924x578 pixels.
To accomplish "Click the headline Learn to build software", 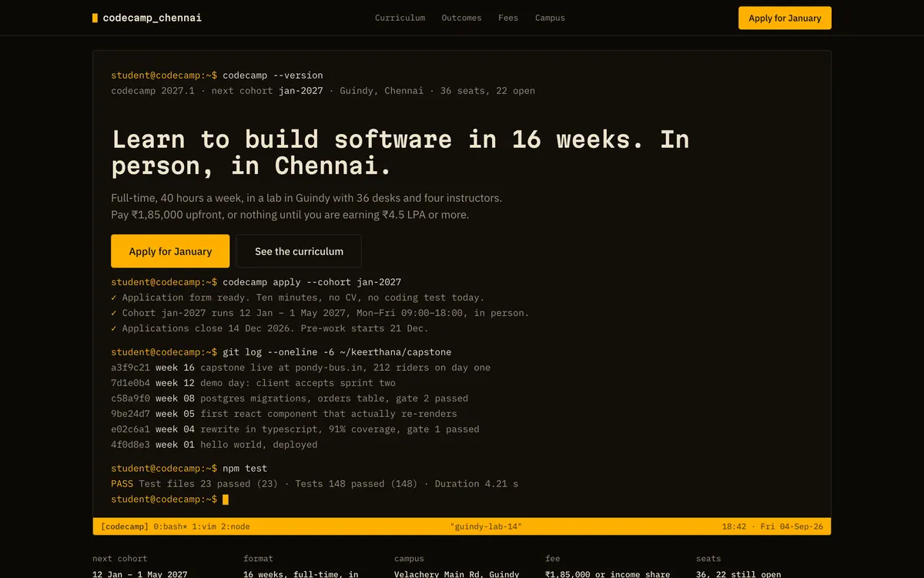I will point(400,152).
